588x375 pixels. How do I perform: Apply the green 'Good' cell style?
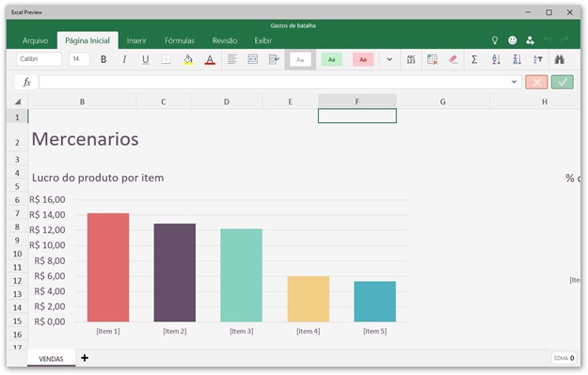click(331, 59)
